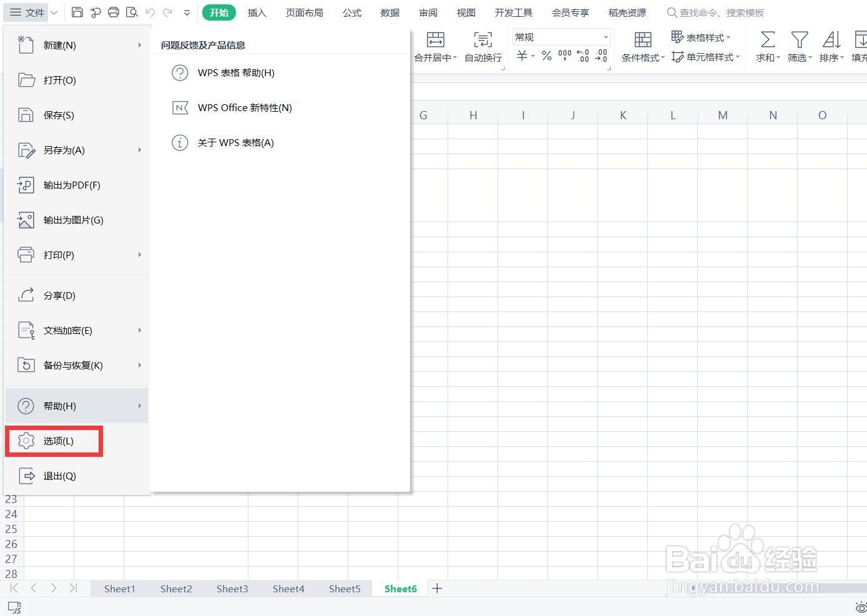Select 分享(D) in the file menu
The width and height of the screenshot is (867, 616).
point(77,295)
